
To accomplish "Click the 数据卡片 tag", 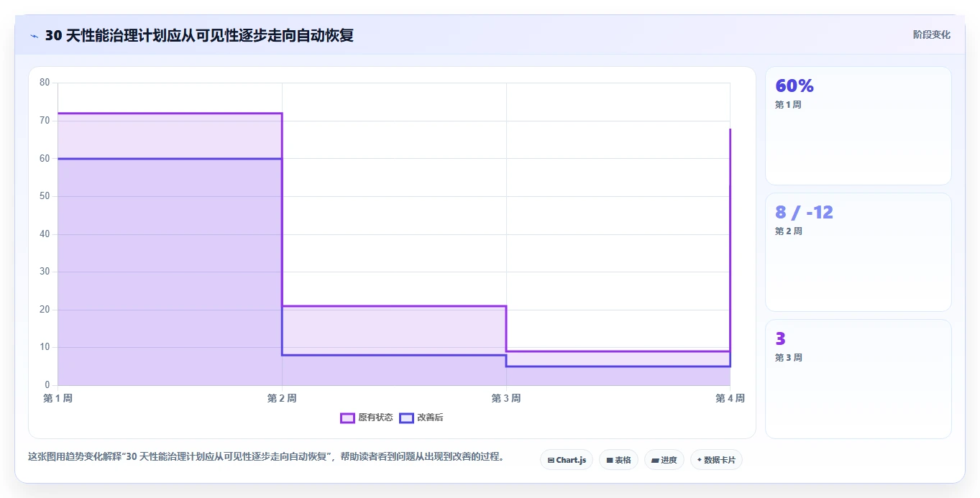I will [x=716, y=460].
